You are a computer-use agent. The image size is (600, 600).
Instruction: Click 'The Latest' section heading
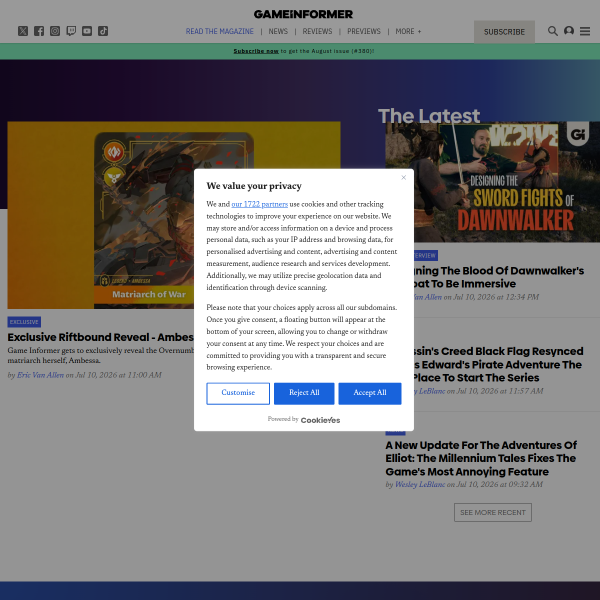429,116
